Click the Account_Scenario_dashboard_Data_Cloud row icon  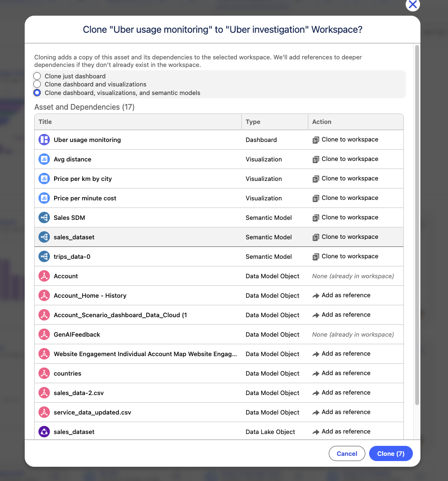click(x=44, y=315)
